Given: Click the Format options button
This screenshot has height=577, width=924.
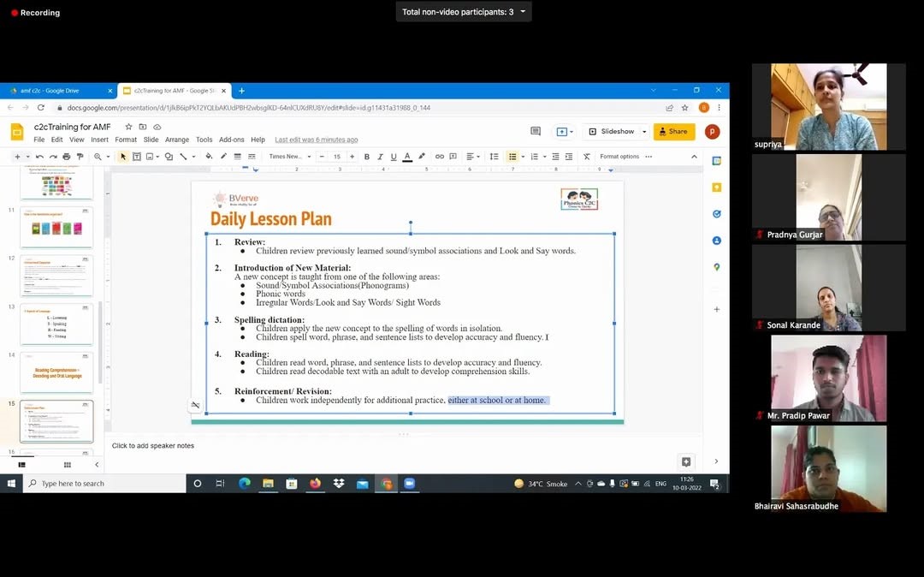Looking at the screenshot, I should click(x=619, y=157).
